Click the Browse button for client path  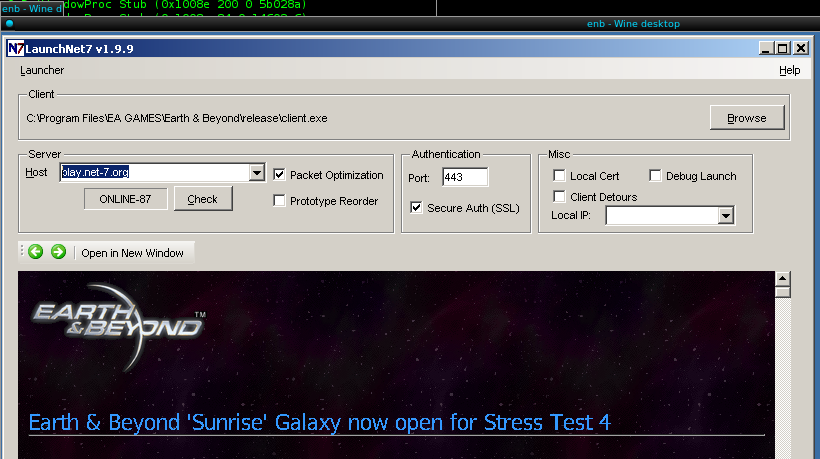(747, 118)
